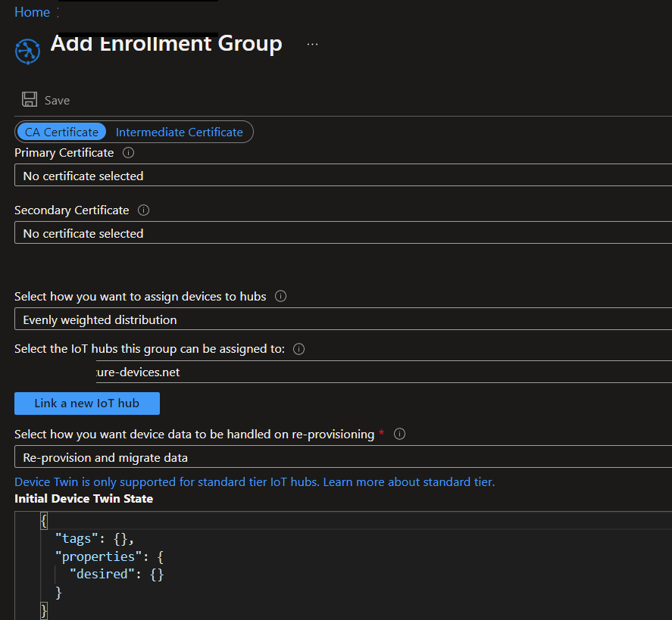Open the ellipsis more options menu
Viewport: 672px width, 620px height.
click(312, 44)
